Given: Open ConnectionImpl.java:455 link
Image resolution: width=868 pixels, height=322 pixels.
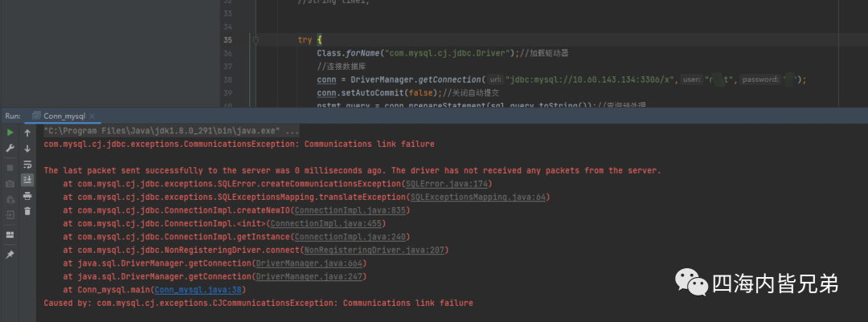Looking at the screenshot, I should tap(327, 223).
